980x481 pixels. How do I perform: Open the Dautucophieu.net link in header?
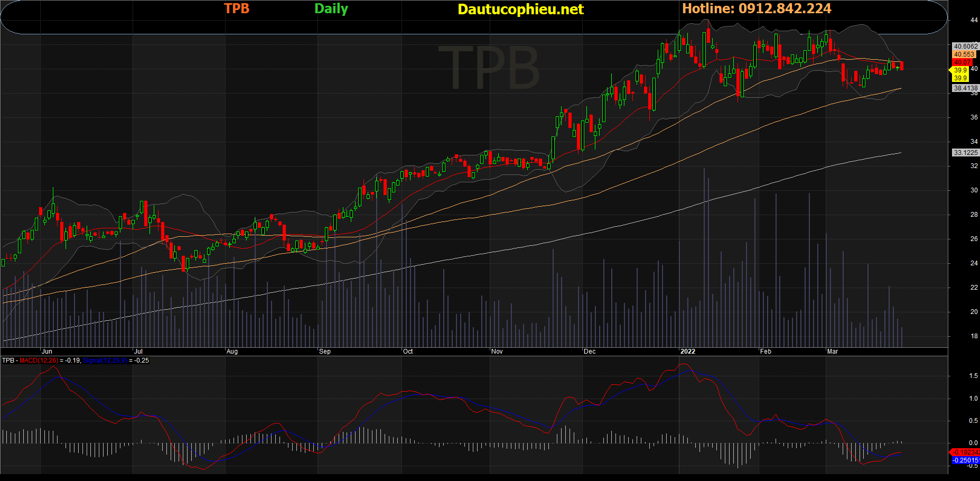coord(520,9)
